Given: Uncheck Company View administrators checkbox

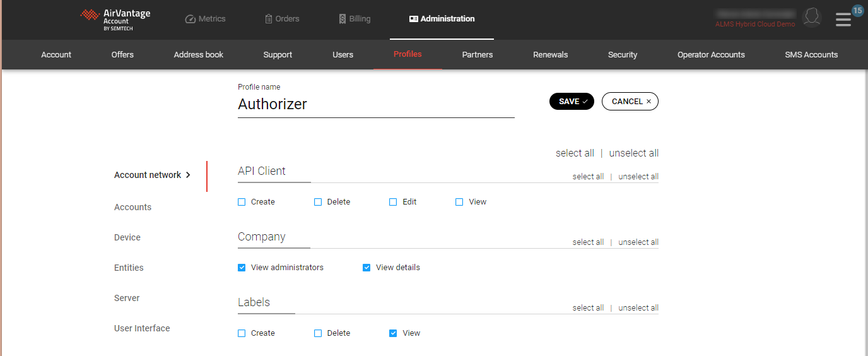Looking at the screenshot, I should [x=242, y=268].
